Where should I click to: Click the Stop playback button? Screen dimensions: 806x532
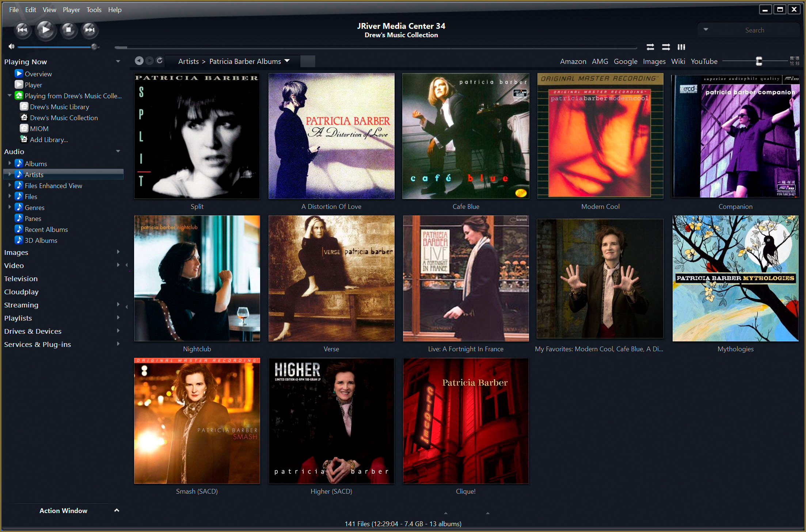(68, 30)
